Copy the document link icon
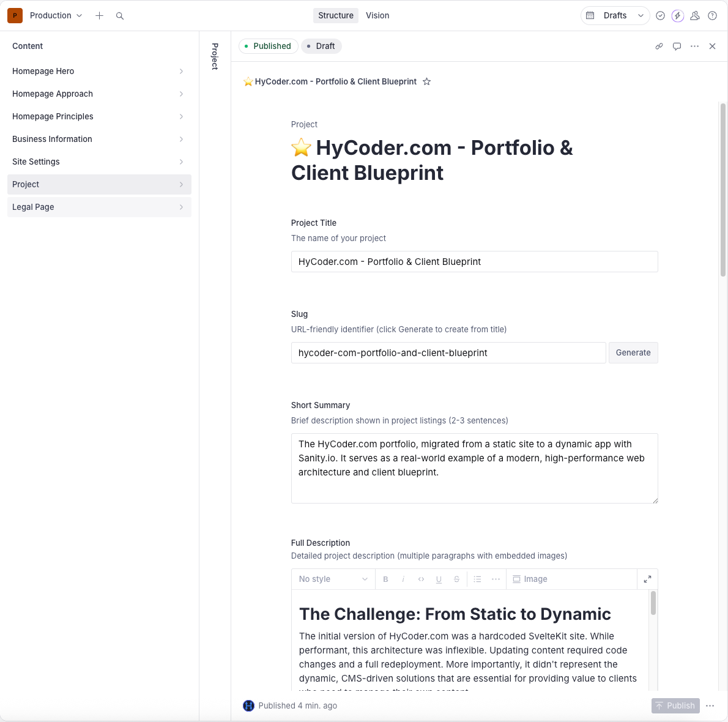The image size is (728, 722). coord(659,46)
